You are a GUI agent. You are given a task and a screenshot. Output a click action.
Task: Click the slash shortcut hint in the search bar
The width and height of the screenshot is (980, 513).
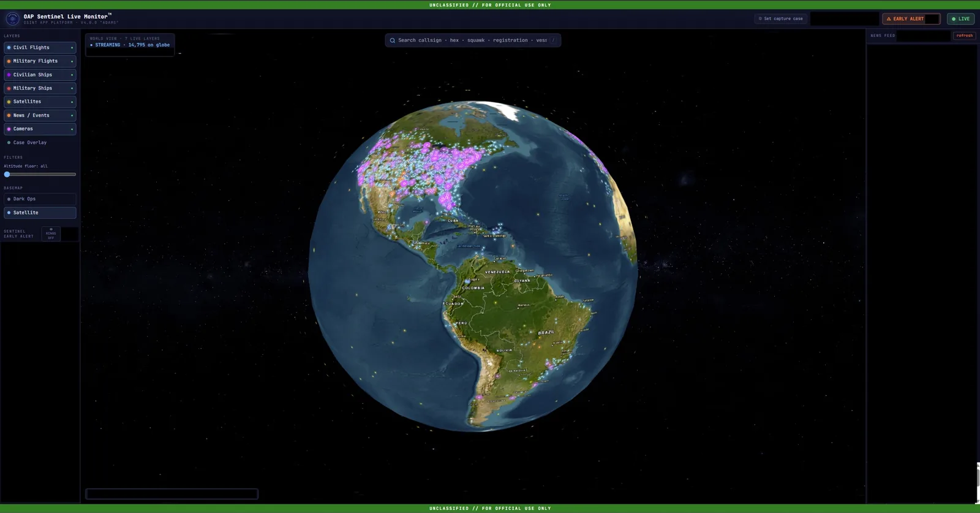click(553, 40)
